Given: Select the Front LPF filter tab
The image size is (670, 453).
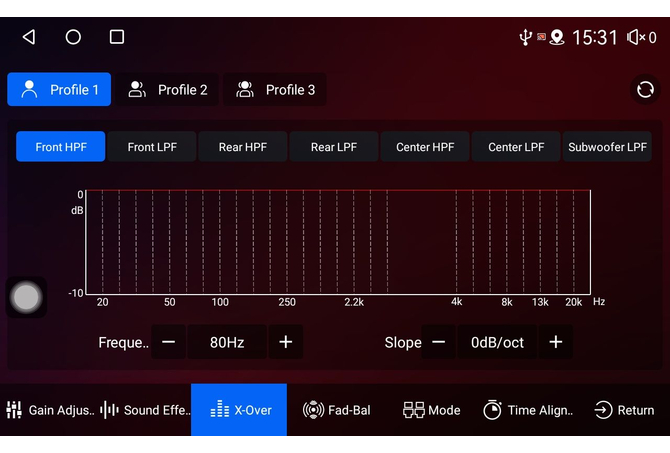Looking at the screenshot, I should [152, 147].
